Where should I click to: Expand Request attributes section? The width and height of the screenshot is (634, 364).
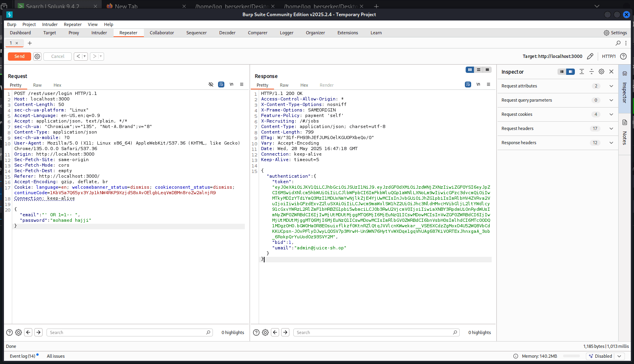558,86
